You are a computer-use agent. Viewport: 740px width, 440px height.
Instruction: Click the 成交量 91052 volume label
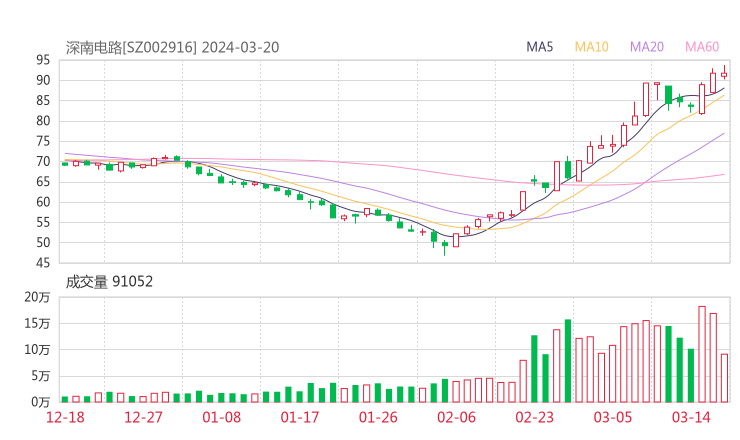pyautogui.click(x=109, y=282)
